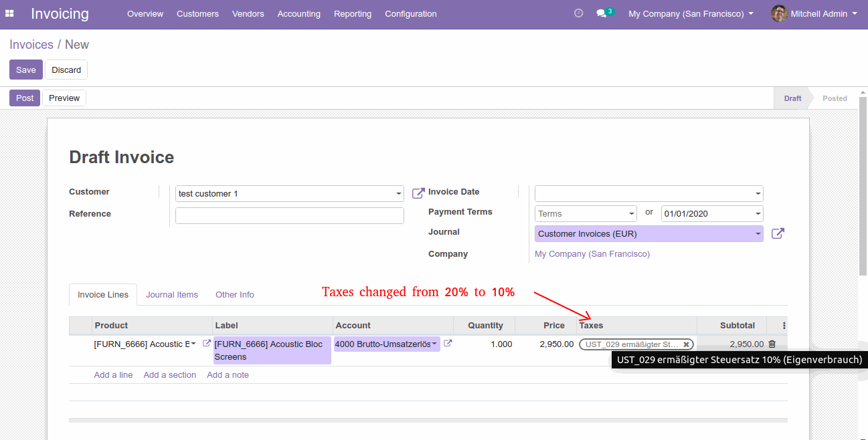Open due date 01/01/2020 dropdown
The height and width of the screenshot is (440, 868).
[x=758, y=214]
